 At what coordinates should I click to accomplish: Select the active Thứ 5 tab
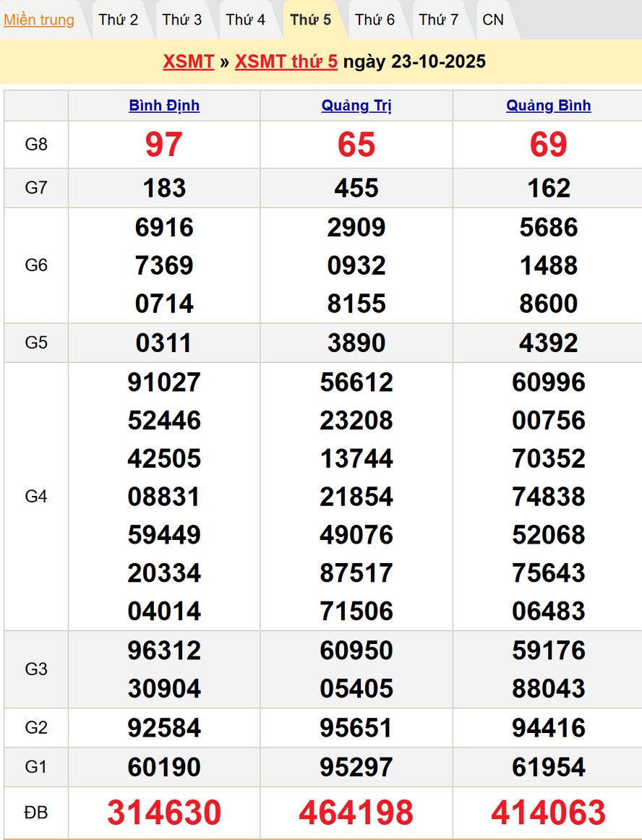(310, 20)
